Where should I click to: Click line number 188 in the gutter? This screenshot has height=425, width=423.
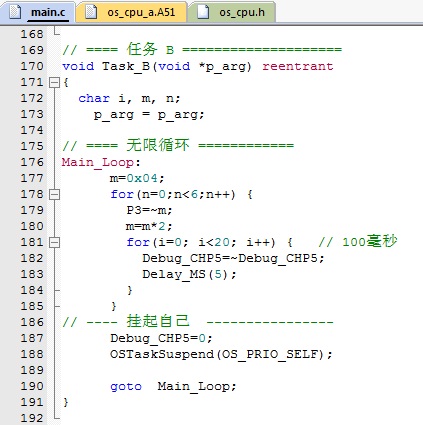(x=32, y=354)
